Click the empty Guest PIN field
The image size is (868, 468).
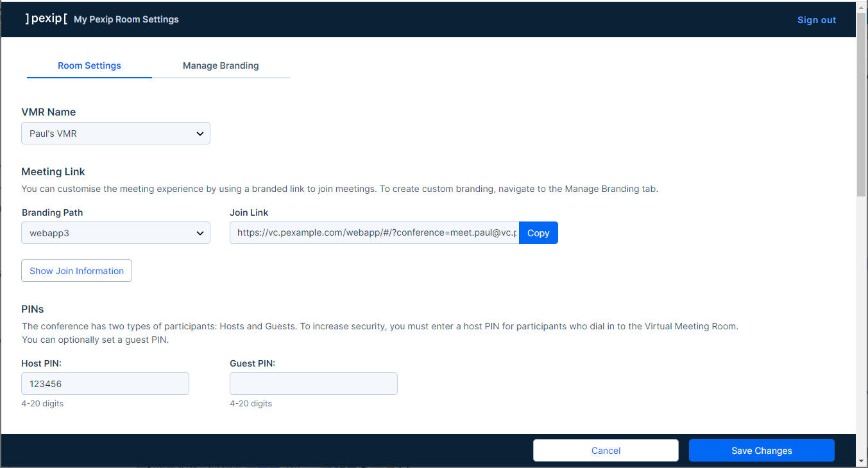[x=313, y=384]
